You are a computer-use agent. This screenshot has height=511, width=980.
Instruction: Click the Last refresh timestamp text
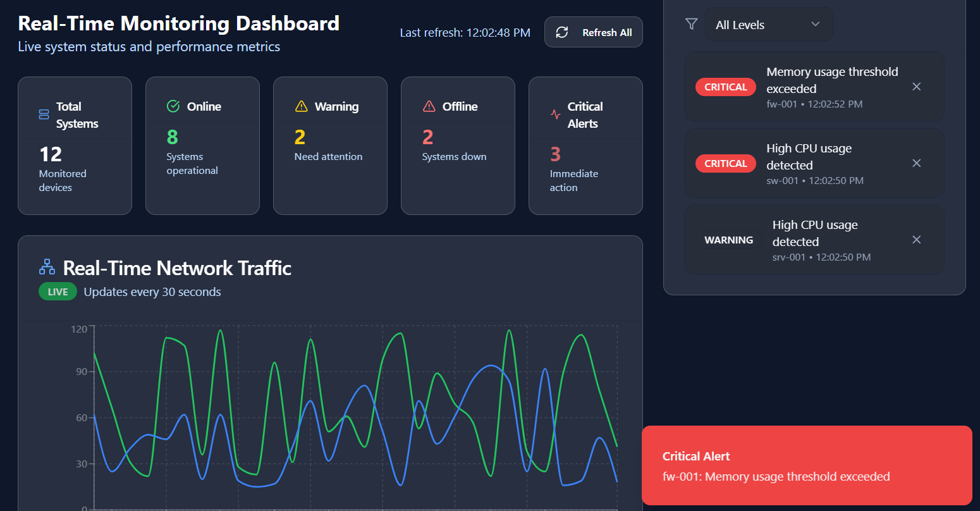coord(465,33)
